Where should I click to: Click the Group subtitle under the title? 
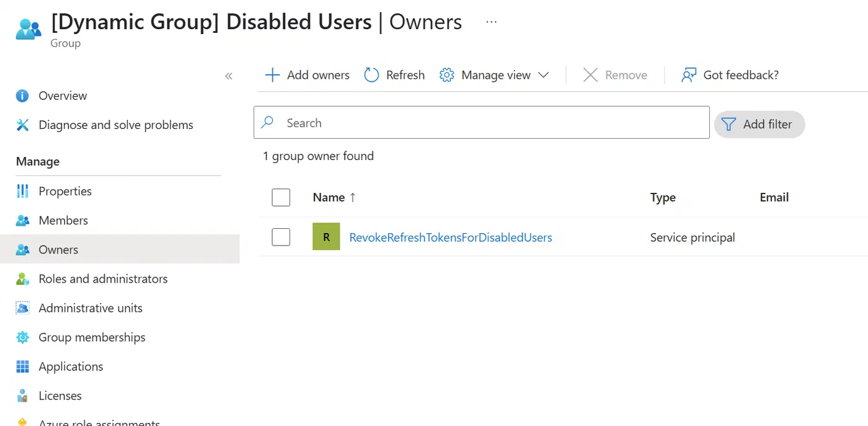coord(66,43)
